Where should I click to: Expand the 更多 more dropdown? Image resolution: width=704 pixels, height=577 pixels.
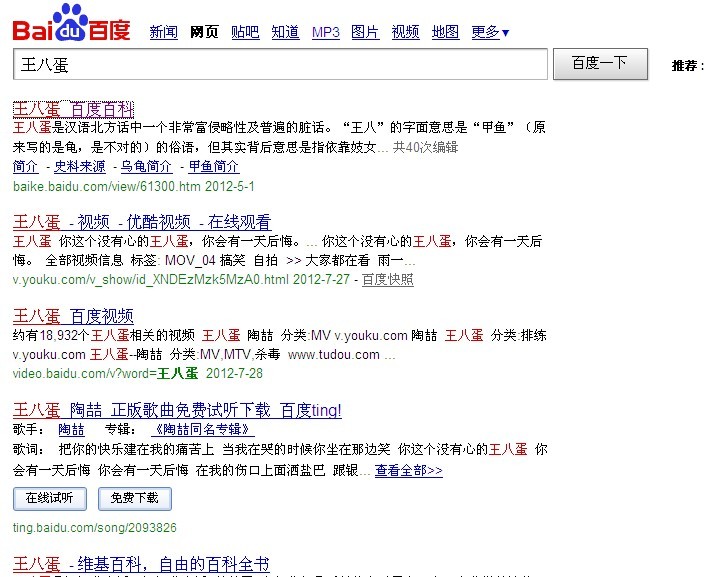coord(490,32)
